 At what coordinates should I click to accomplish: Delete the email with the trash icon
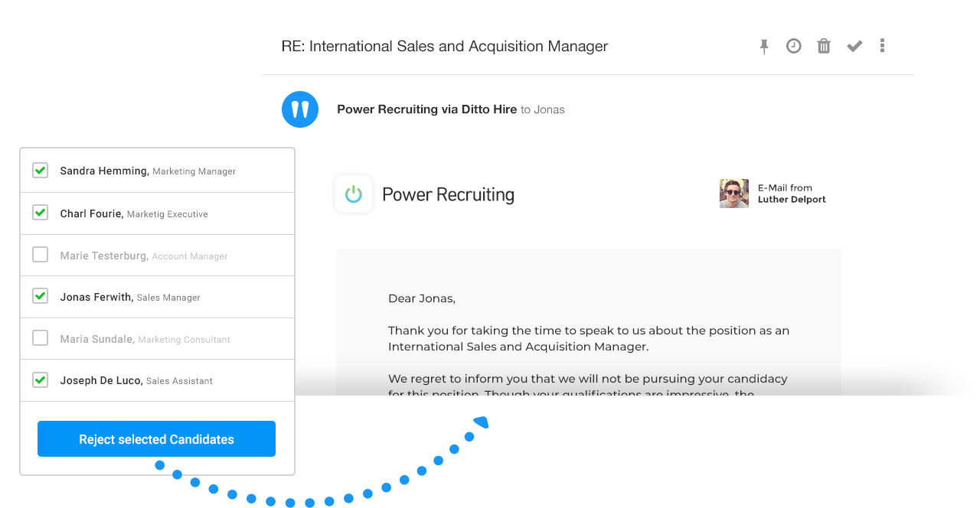[824, 46]
